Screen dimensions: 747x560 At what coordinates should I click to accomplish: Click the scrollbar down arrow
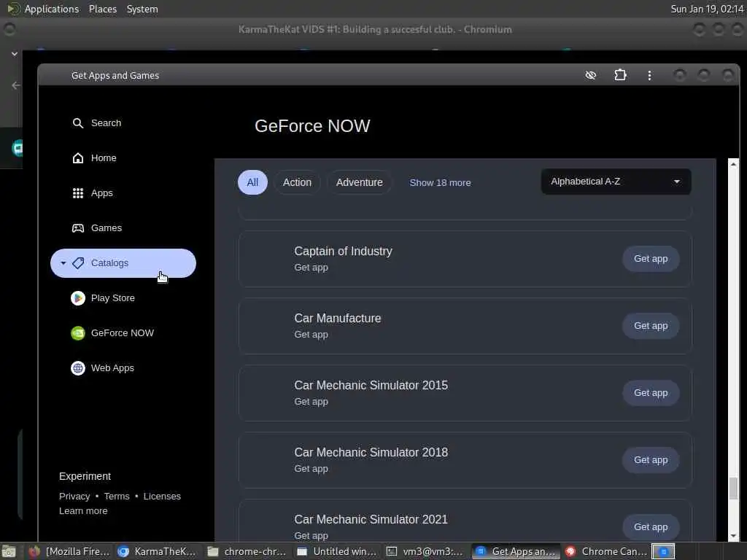click(x=734, y=536)
